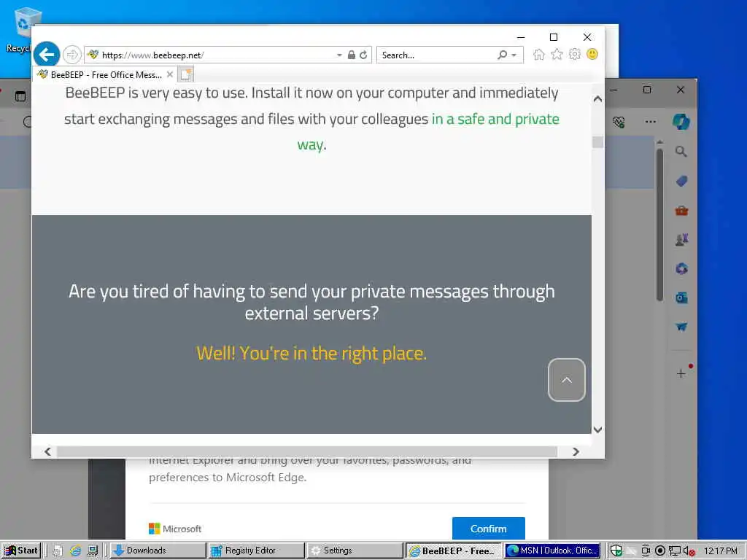Click the muted volume speaker tray icon
Image resolution: width=747 pixels, height=560 pixels.
689,551
